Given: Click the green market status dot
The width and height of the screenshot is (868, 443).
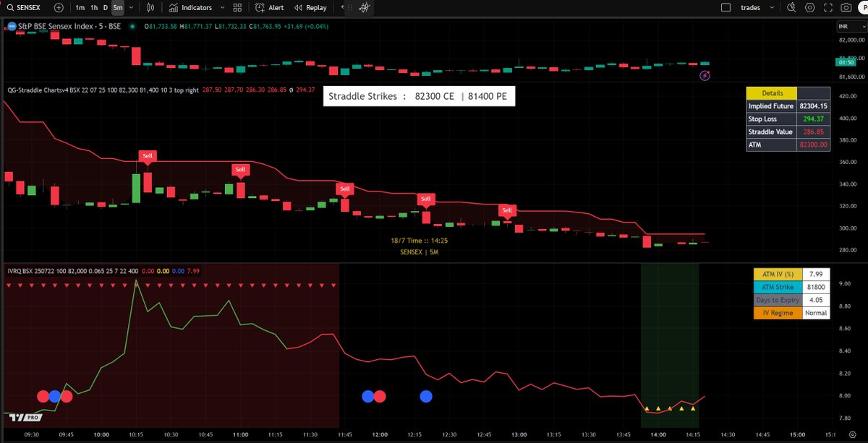Looking at the screenshot, I should (x=131, y=26).
